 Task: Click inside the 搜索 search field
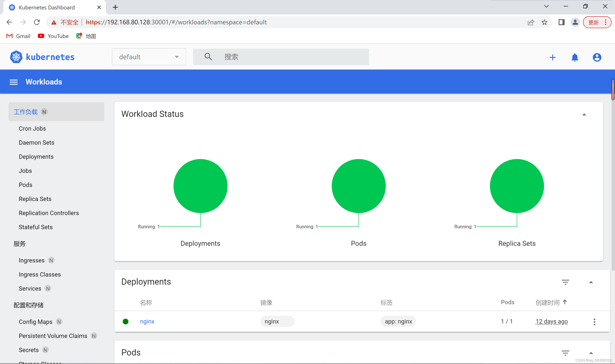click(282, 57)
